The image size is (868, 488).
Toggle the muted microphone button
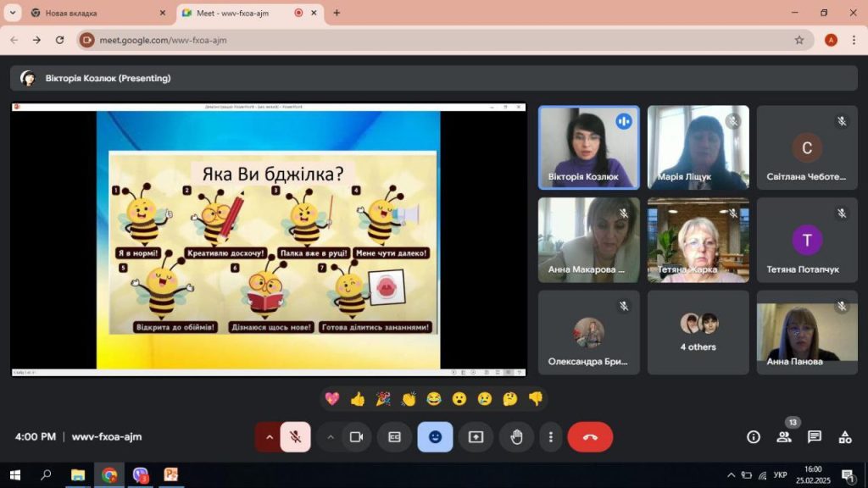pos(295,437)
